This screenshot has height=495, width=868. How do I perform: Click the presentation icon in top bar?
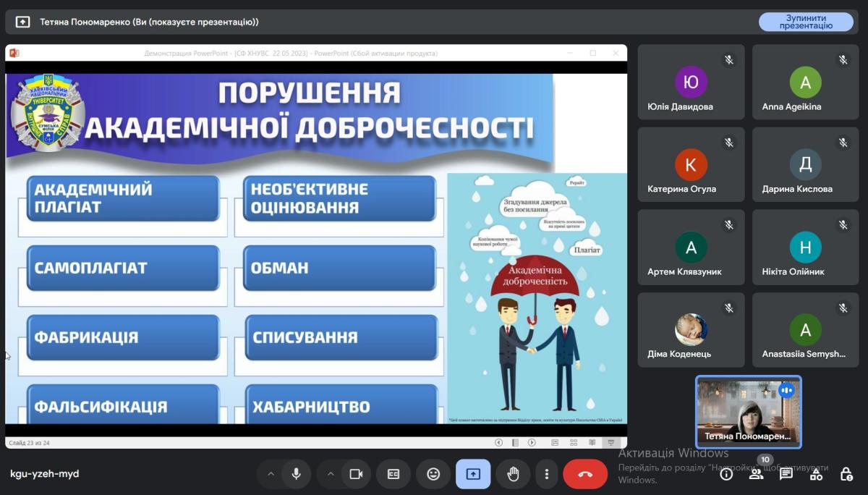click(x=22, y=22)
